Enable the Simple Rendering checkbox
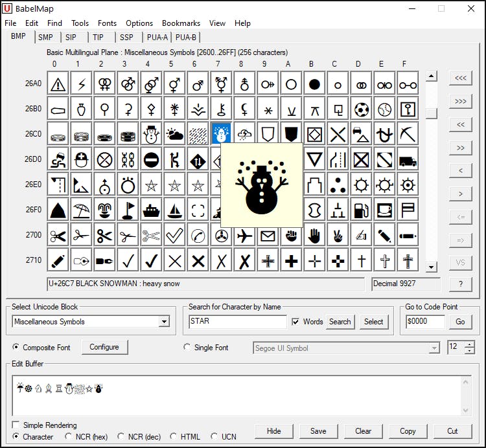The width and height of the screenshot is (486, 448). 16,425
